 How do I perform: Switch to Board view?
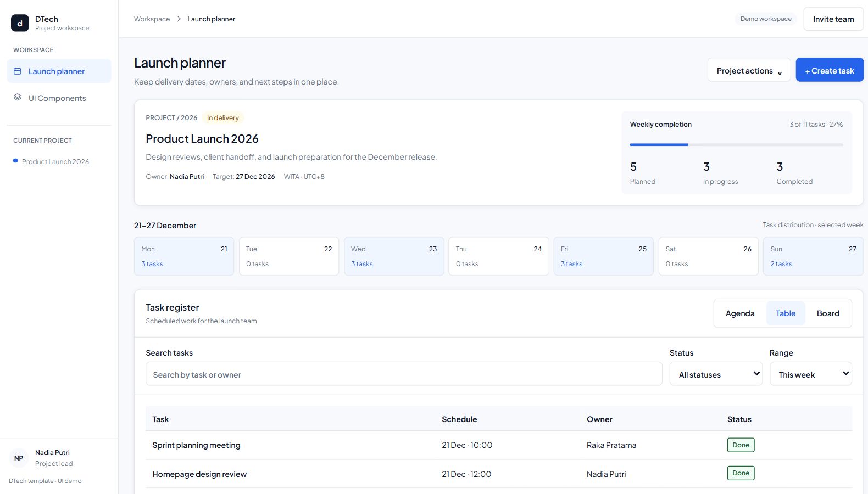point(828,313)
